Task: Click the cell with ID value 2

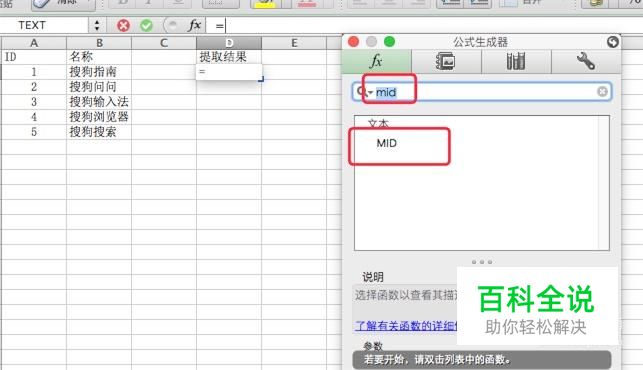Action: pos(34,87)
